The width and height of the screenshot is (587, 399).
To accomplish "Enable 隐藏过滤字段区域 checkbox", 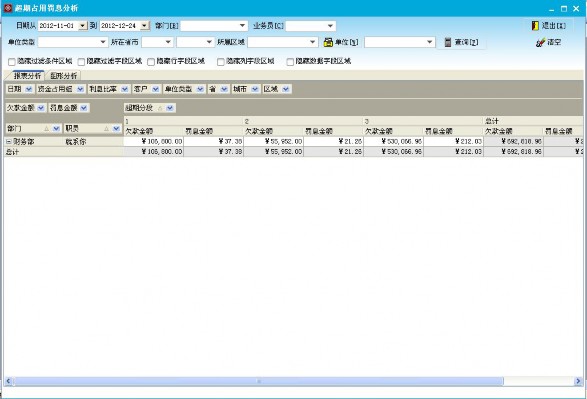I will point(81,62).
